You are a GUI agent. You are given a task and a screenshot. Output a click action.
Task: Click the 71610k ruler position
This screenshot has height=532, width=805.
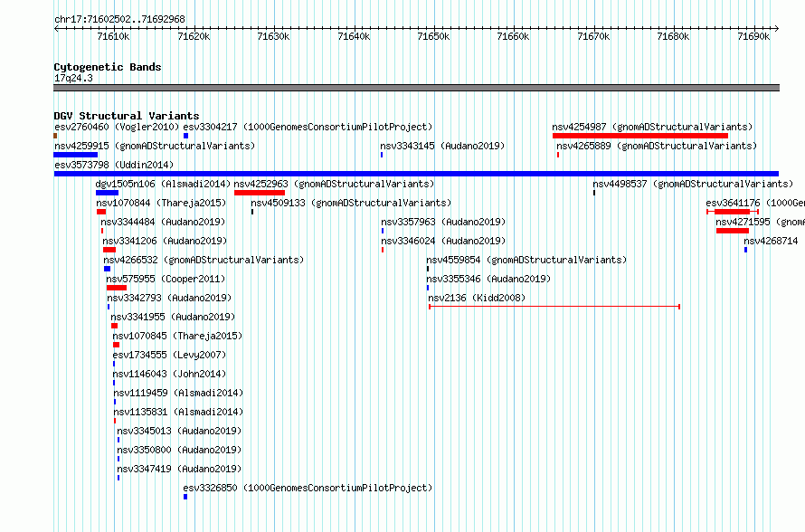click(x=113, y=36)
